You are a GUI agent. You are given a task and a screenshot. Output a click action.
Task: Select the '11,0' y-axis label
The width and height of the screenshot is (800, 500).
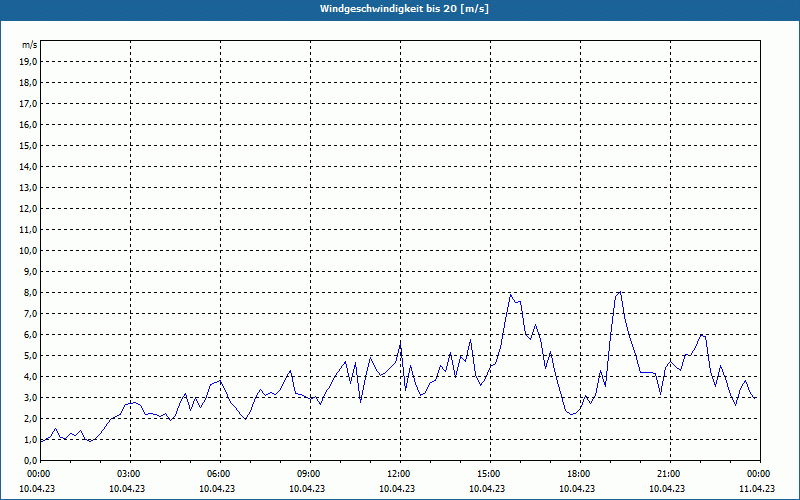29,230
